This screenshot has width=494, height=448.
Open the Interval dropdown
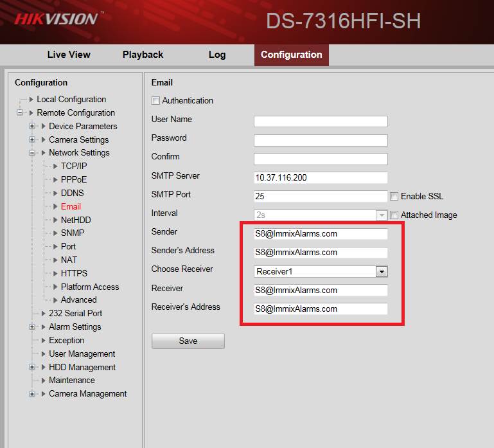point(321,215)
